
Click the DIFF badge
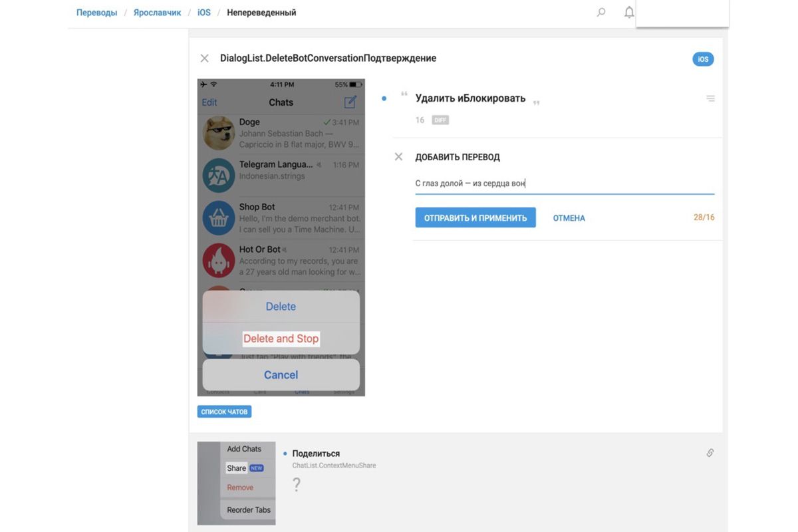440,120
